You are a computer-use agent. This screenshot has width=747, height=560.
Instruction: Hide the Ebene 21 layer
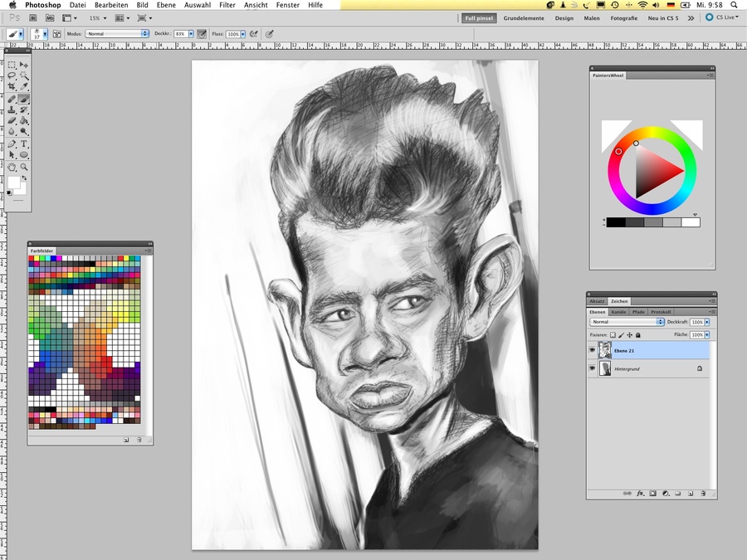pyautogui.click(x=592, y=350)
